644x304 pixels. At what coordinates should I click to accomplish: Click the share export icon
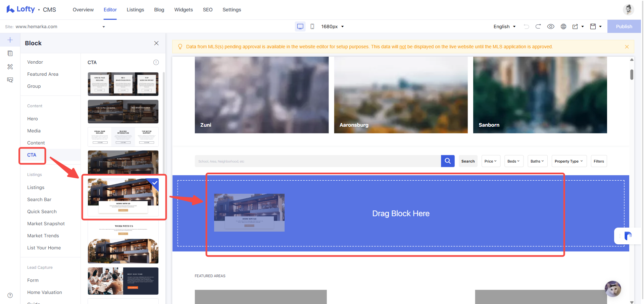coord(575,26)
